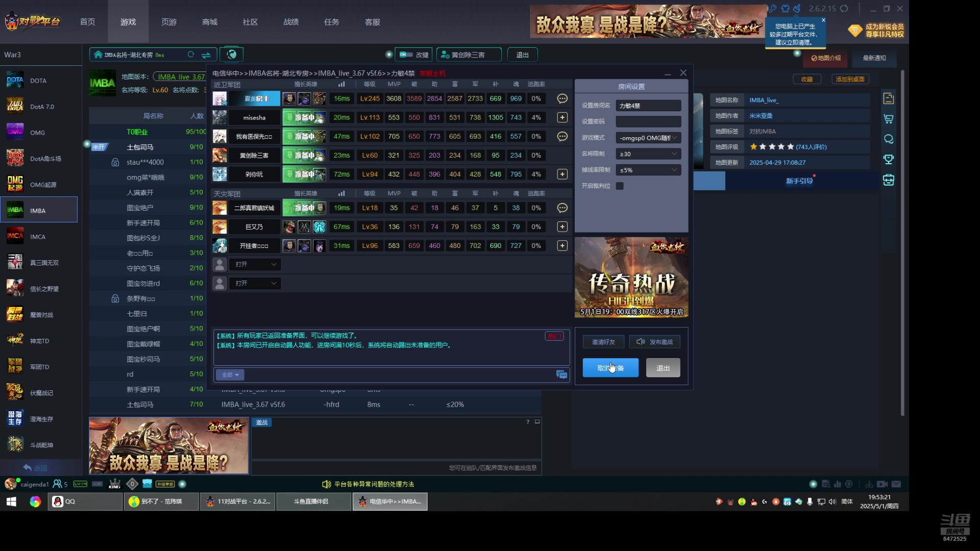
Task: Click the 添加到桌面 button
Action: (850, 79)
